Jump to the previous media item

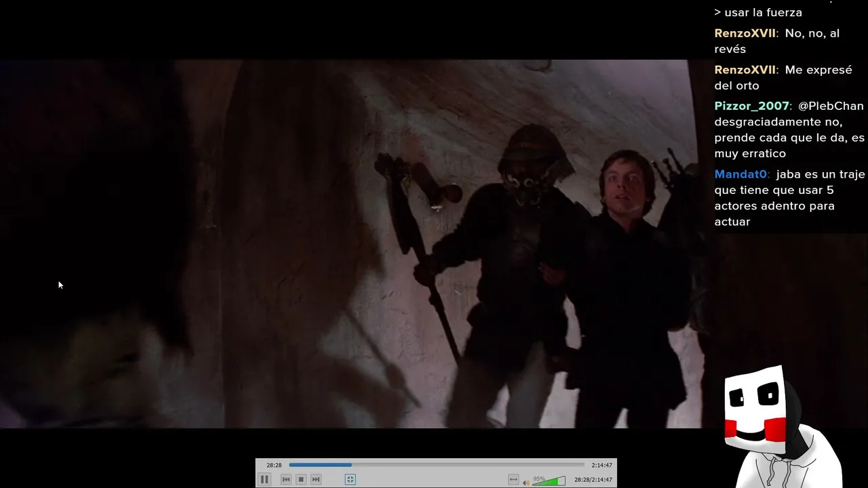(286, 479)
